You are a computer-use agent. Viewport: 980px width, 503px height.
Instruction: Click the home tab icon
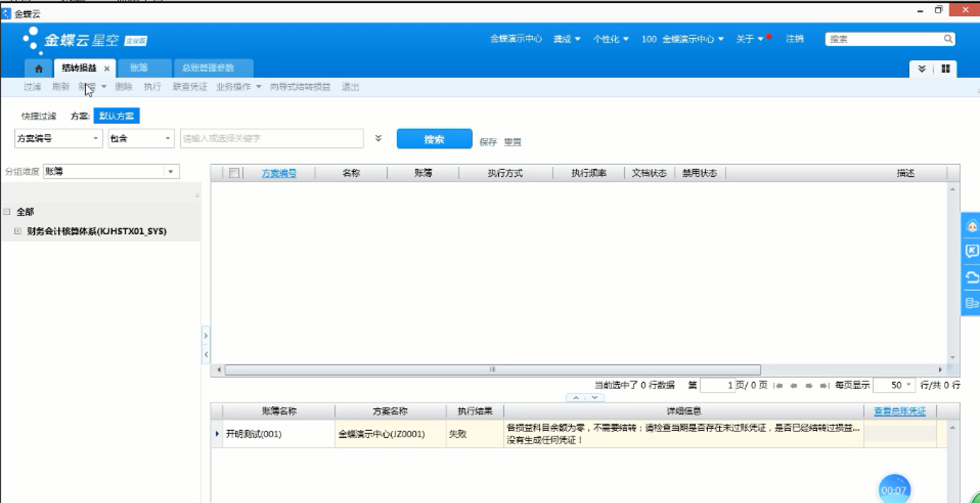pos(39,69)
